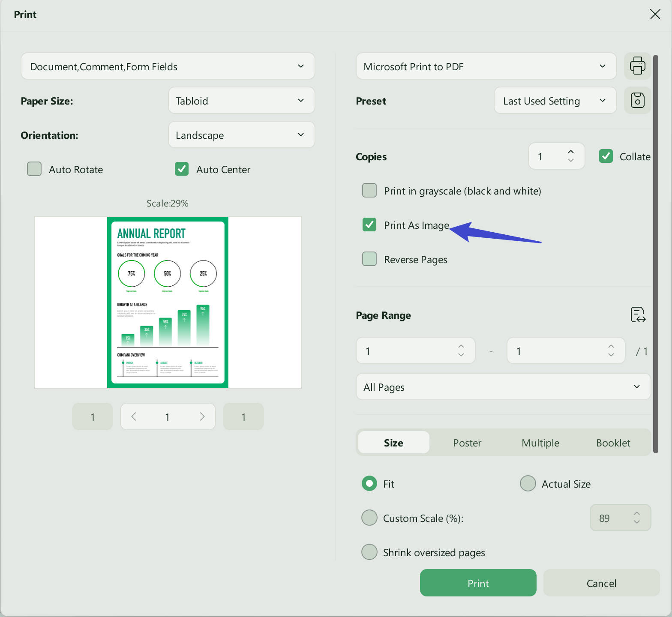672x617 pixels.
Task: Click the Cancel button
Action: point(601,583)
